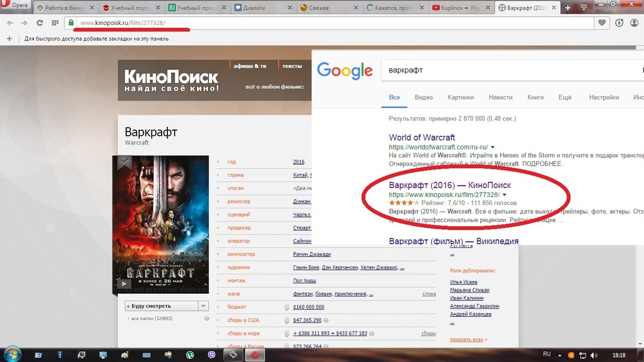Expand the Буду смотреть dropdown arrow
The width and height of the screenshot is (644, 362).
pyautogui.click(x=204, y=306)
